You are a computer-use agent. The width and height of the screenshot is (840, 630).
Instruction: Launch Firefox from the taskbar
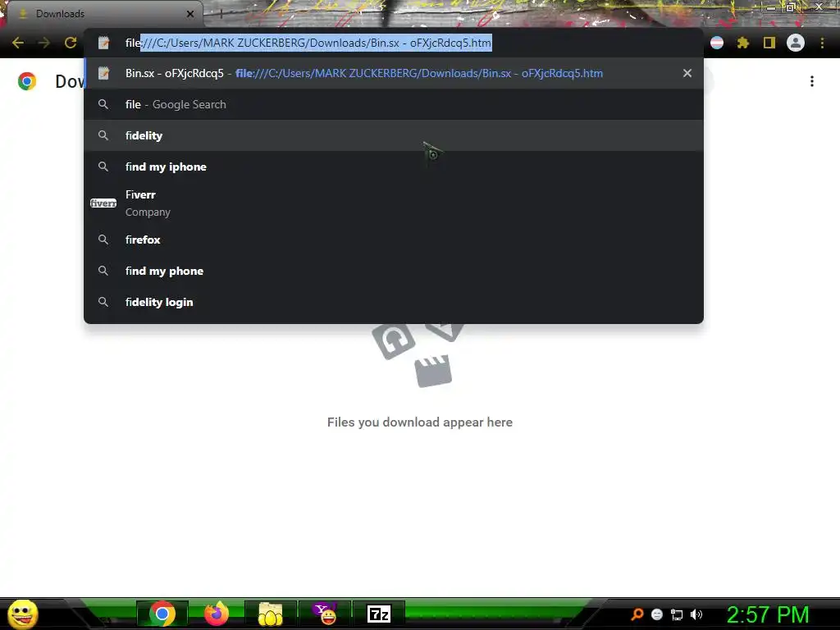point(217,614)
